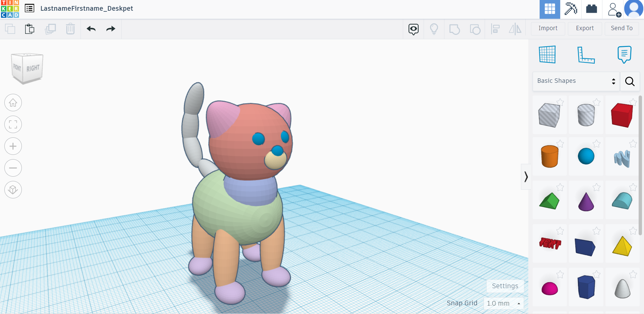Image resolution: width=644 pixels, height=314 pixels.
Task: Select the red Box shape
Action: coord(622,115)
